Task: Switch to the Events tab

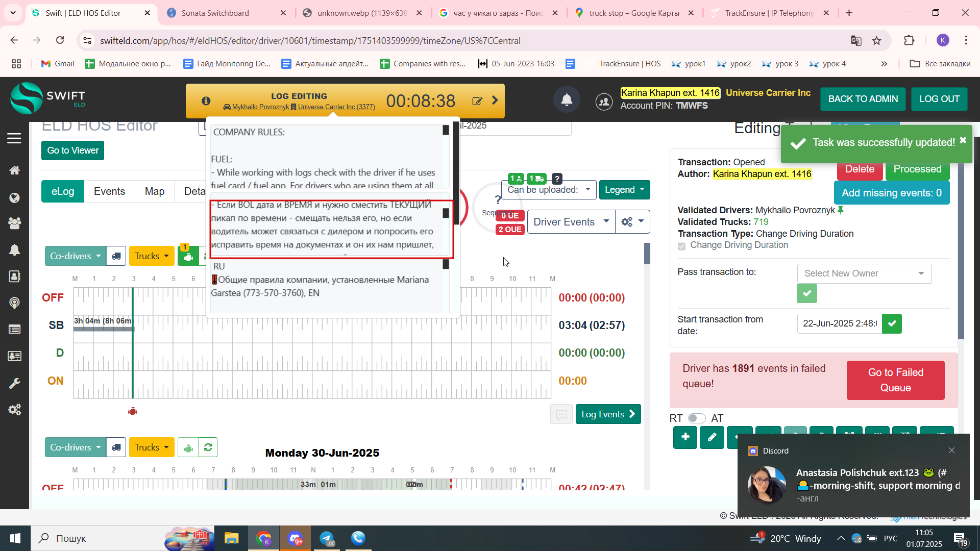Action: point(109,191)
